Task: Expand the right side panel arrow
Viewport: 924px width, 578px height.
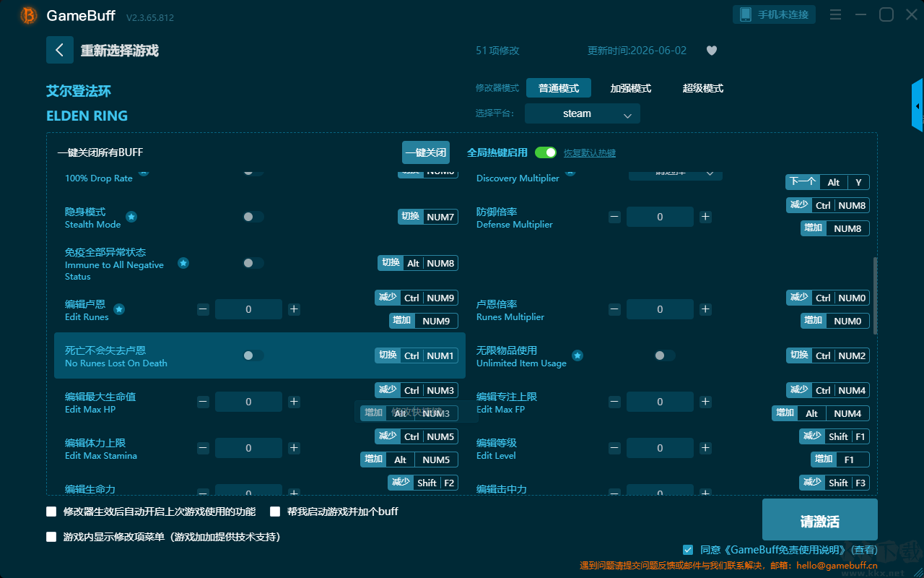Action: (918, 105)
